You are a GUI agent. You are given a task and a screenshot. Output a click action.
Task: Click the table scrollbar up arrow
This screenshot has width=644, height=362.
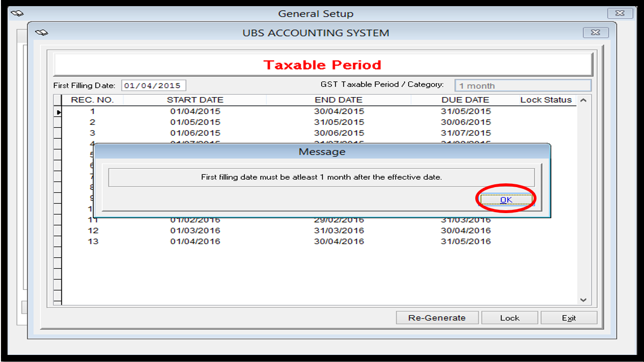click(583, 100)
